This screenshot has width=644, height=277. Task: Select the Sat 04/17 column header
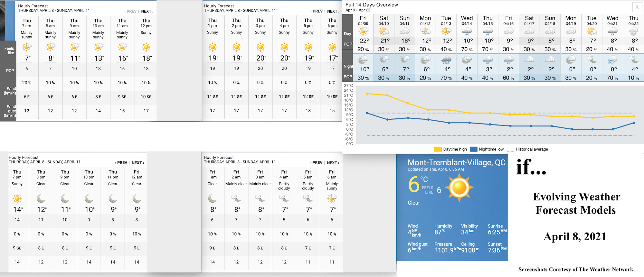pos(529,20)
